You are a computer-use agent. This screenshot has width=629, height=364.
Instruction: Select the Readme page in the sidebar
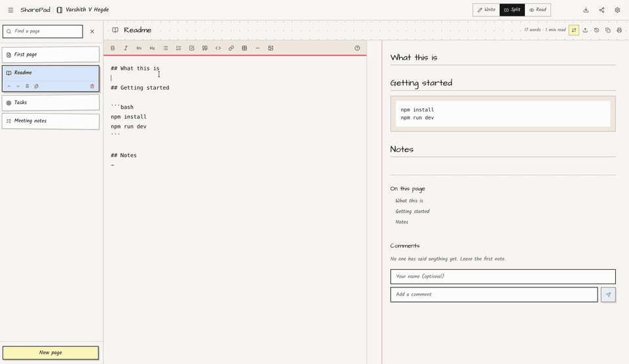point(50,73)
